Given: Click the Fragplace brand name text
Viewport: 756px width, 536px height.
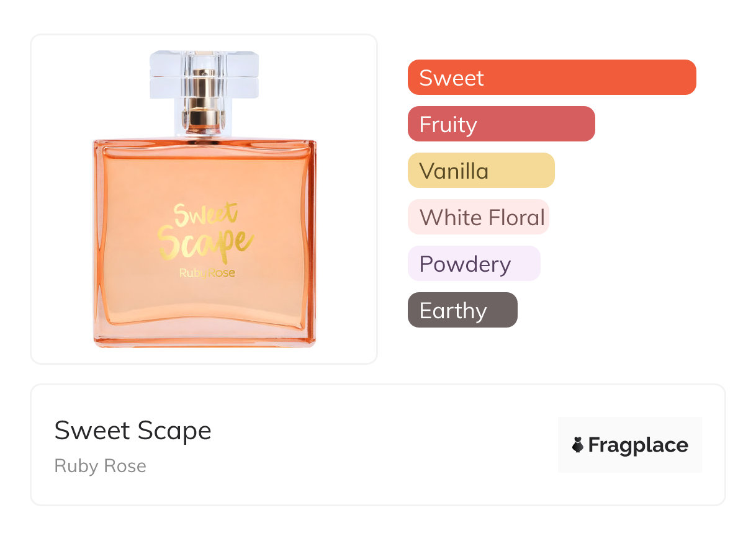Looking at the screenshot, I should [x=638, y=445].
